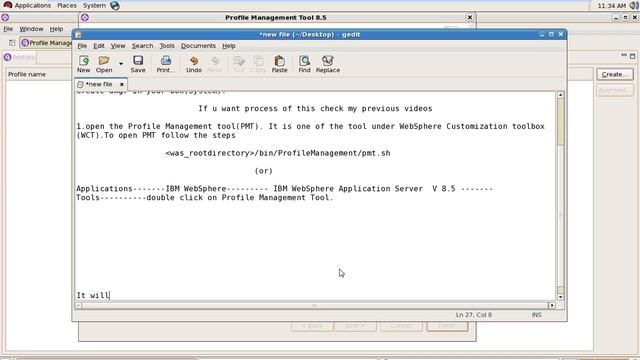This screenshot has width=640, height=360.
Task: Click the Cut toolbar icon
Action: [239, 64]
